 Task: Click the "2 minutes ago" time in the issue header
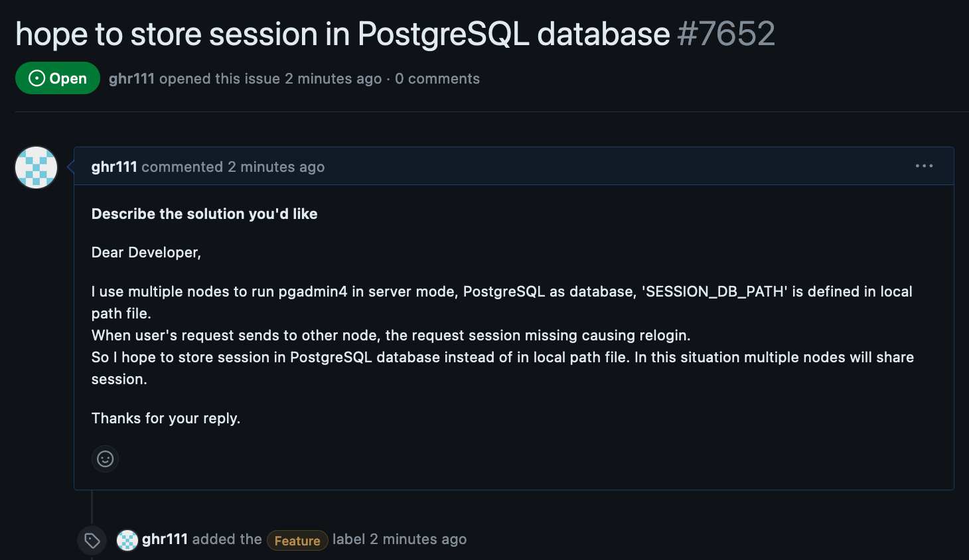(333, 78)
